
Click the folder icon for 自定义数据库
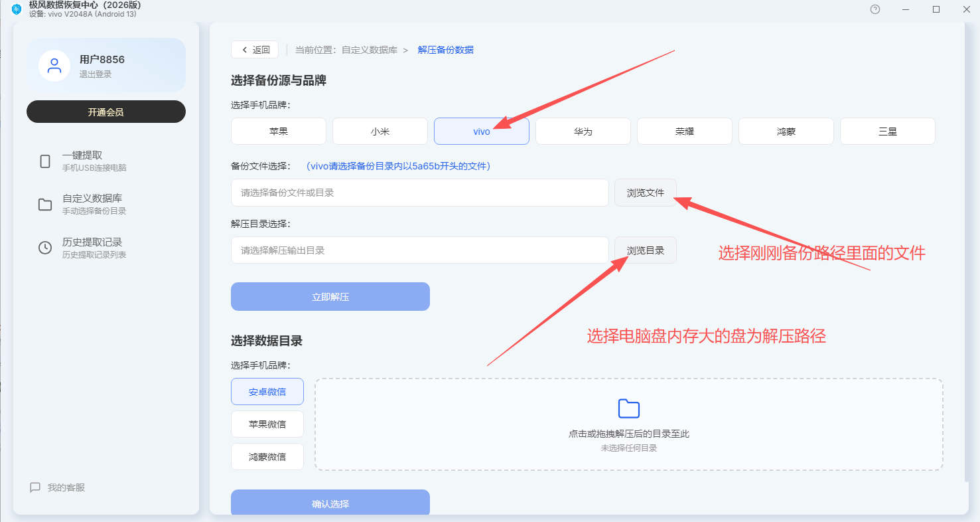pyautogui.click(x=45, y=205)
